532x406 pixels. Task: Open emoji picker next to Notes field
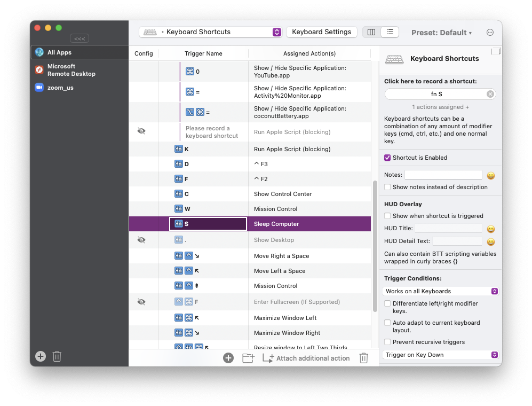pos(490,175)
